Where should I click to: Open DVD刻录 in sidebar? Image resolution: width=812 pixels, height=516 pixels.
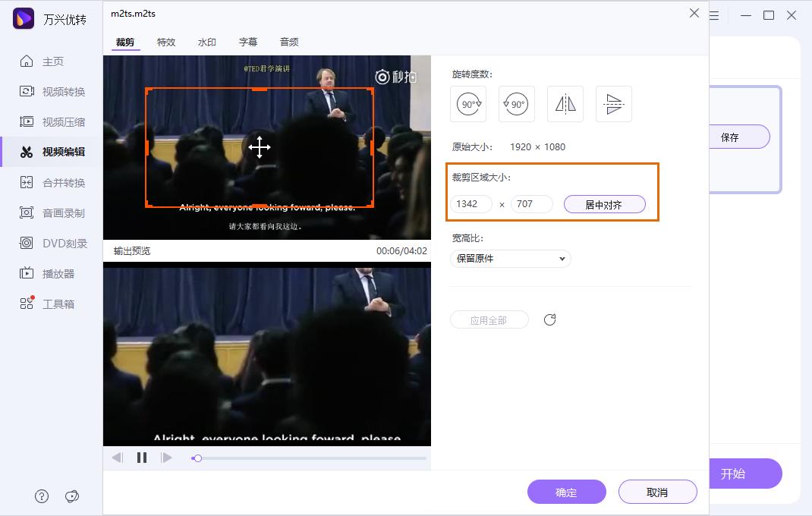(x=53, y=243)
